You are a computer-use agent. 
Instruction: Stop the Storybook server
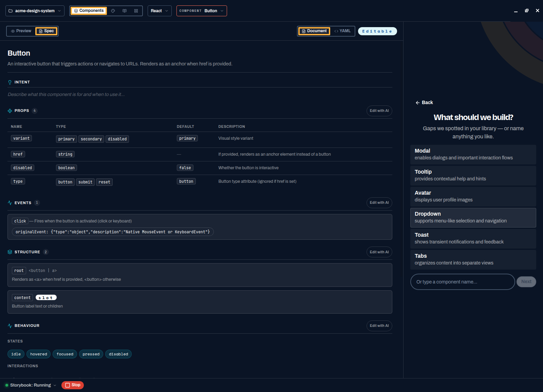tap(73, 385)
